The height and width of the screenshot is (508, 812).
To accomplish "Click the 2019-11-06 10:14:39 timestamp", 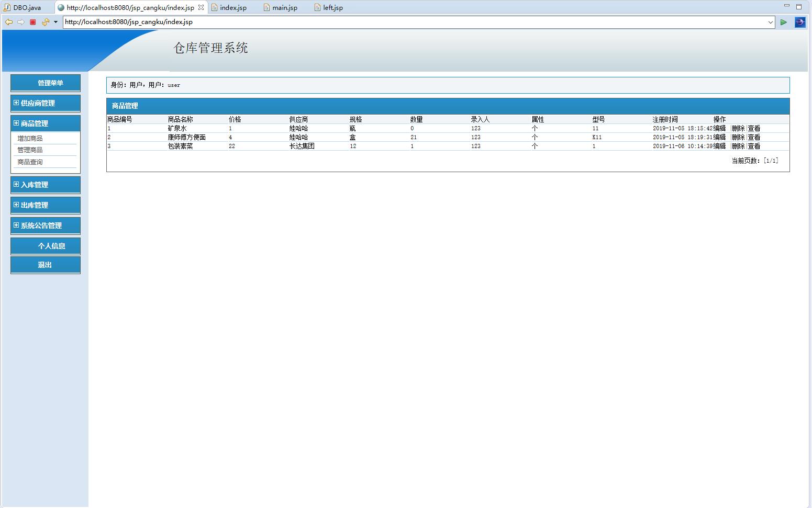I will pos(683,146).
